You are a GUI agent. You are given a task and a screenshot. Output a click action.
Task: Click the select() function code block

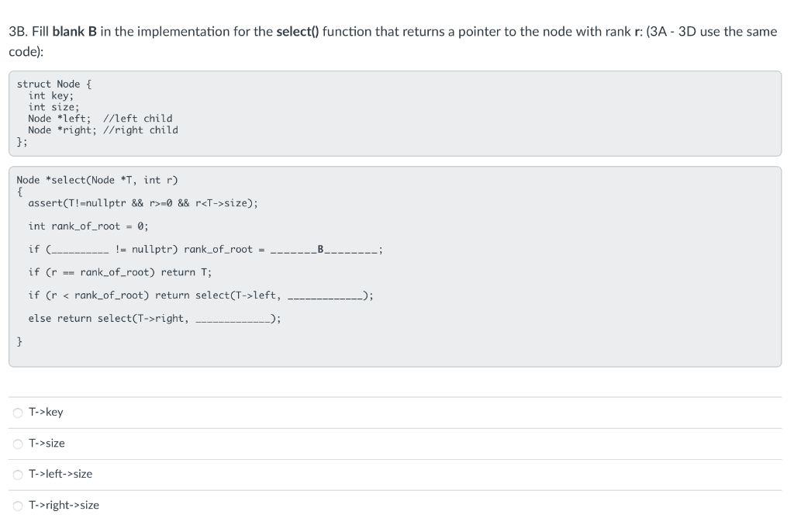395,264
